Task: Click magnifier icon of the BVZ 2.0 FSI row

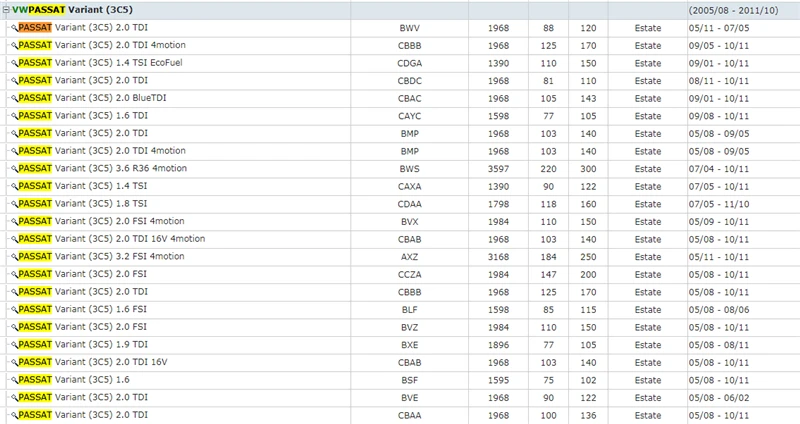Action: [x=14, y=327]
